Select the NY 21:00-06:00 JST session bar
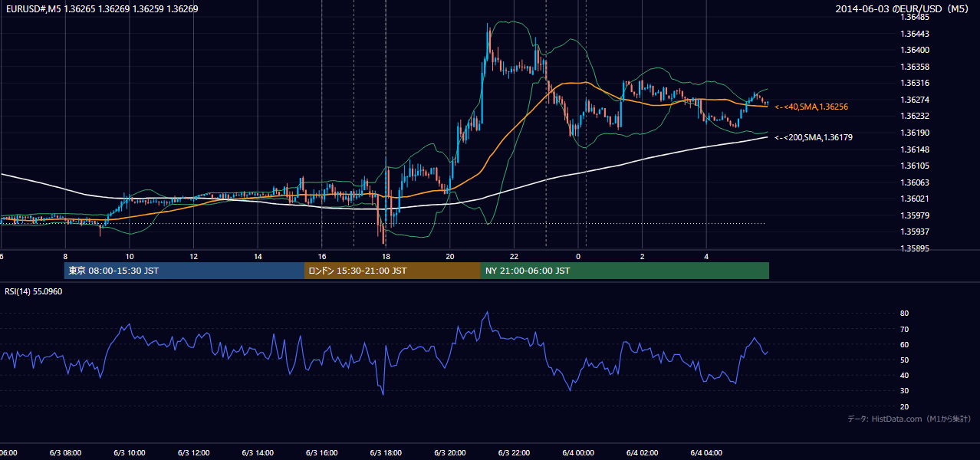This screenshot has width=980, height=460. pos(625,271)
